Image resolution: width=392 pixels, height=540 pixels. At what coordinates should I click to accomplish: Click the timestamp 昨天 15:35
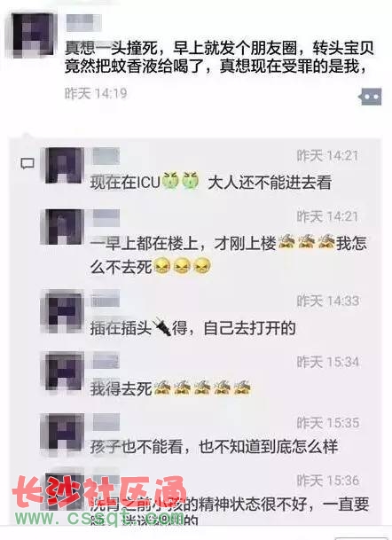click(x=328, y=423)
